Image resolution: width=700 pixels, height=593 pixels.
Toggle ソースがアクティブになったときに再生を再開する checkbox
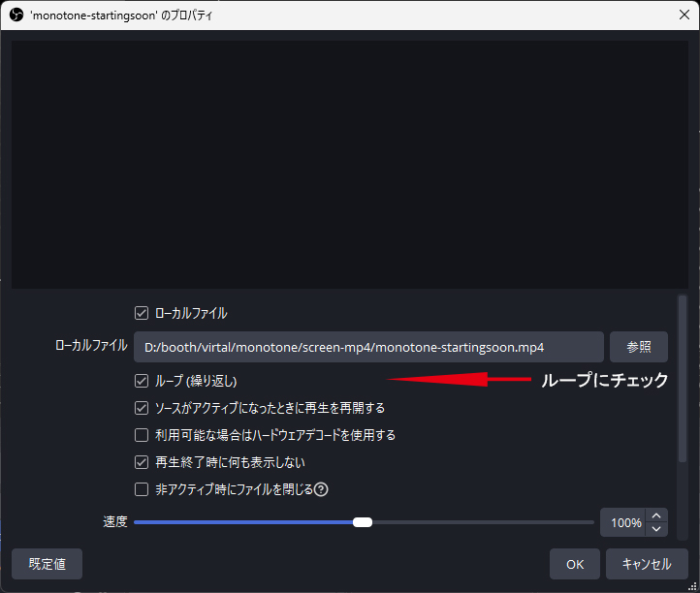(142, 408)
